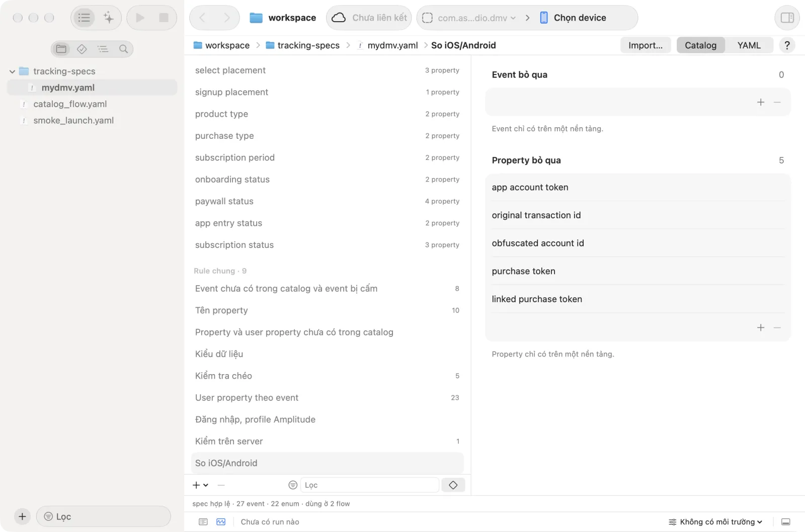Screen dimensions: 805x532
Task: Click the log list icon in status bar
Action: click(203, 522)
